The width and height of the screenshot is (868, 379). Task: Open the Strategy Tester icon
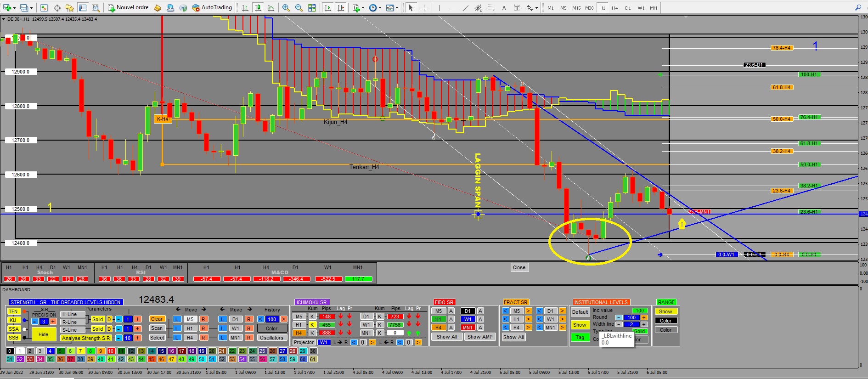coord(96,8)
